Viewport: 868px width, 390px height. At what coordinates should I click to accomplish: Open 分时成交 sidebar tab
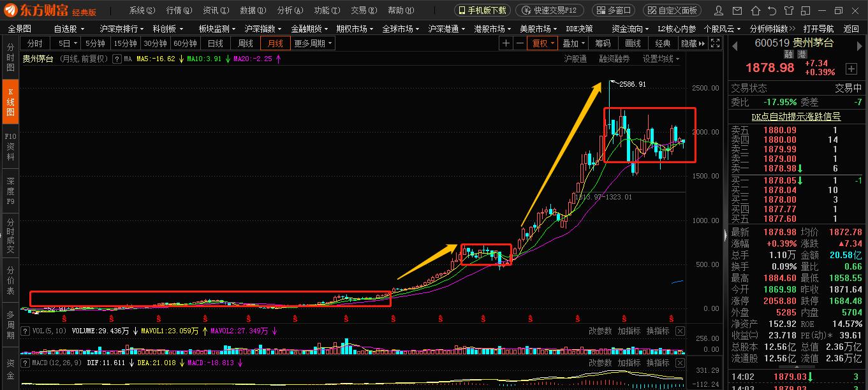10,236
